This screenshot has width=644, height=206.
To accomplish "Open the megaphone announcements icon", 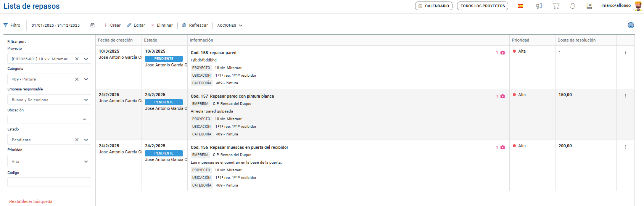I will tap(539, 6).
